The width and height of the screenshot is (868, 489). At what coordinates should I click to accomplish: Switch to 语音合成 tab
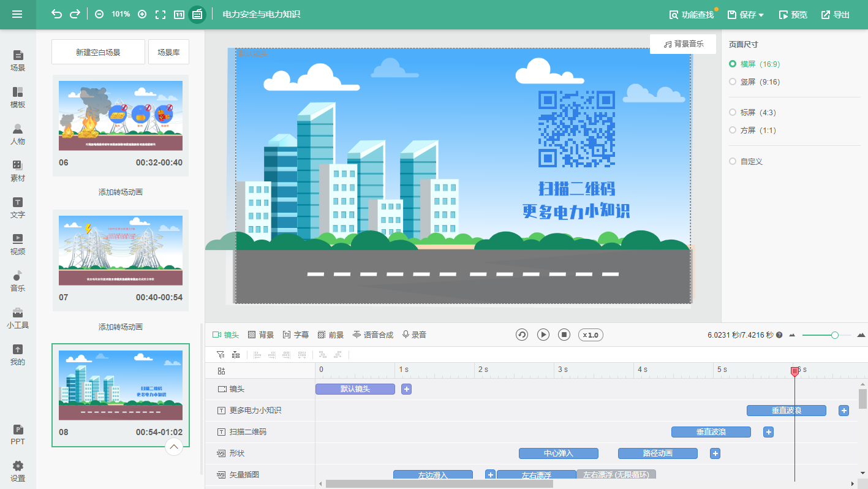(373, 335)
